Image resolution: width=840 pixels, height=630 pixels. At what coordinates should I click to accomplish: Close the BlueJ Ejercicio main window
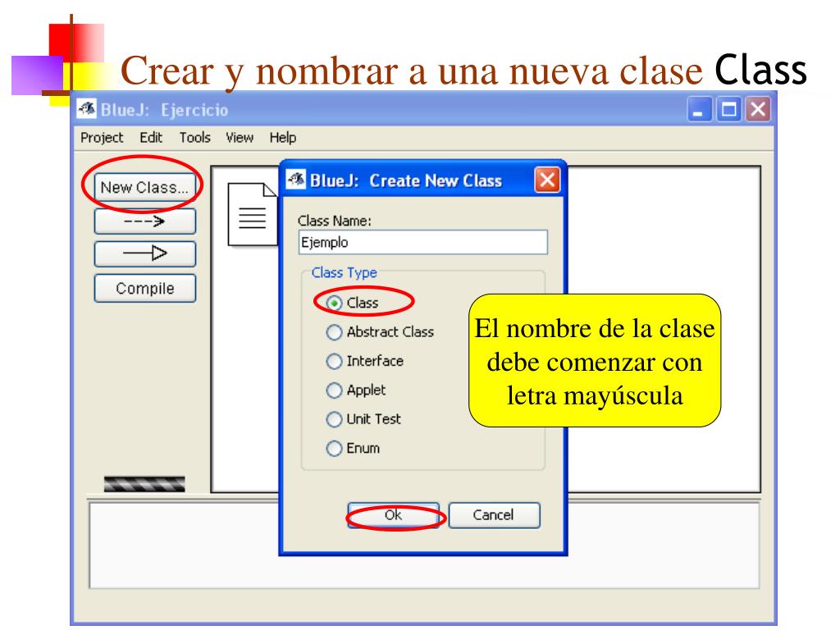coord(758,109)
